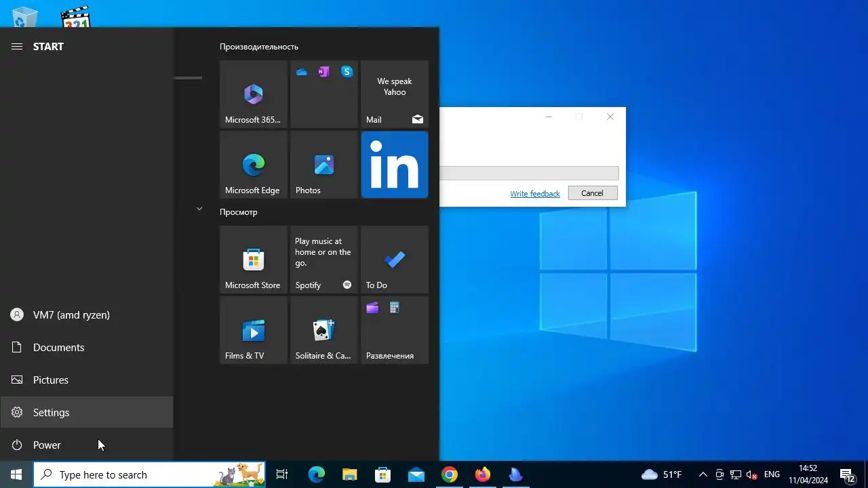Click the Skype icon in folder tile

point(347,72)
